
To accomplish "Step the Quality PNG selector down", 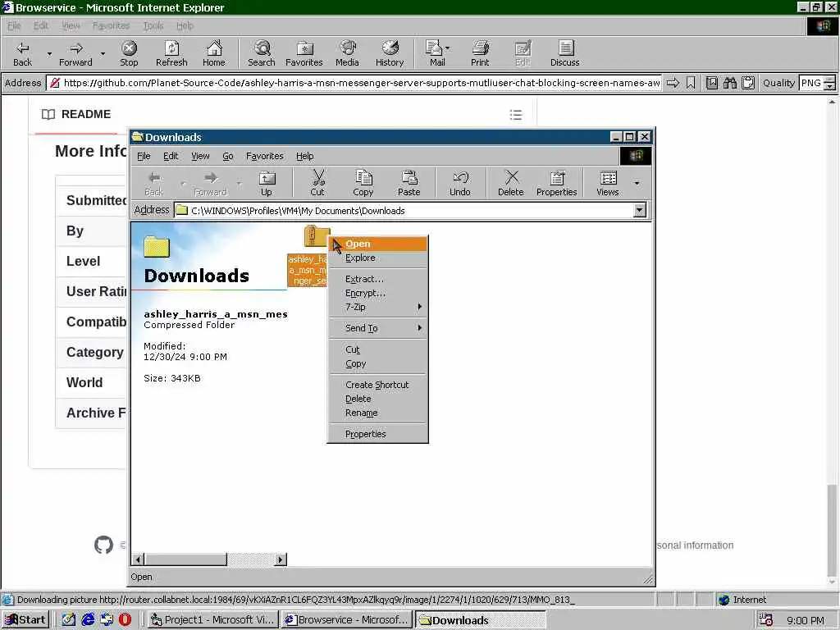I will point(830,87).
